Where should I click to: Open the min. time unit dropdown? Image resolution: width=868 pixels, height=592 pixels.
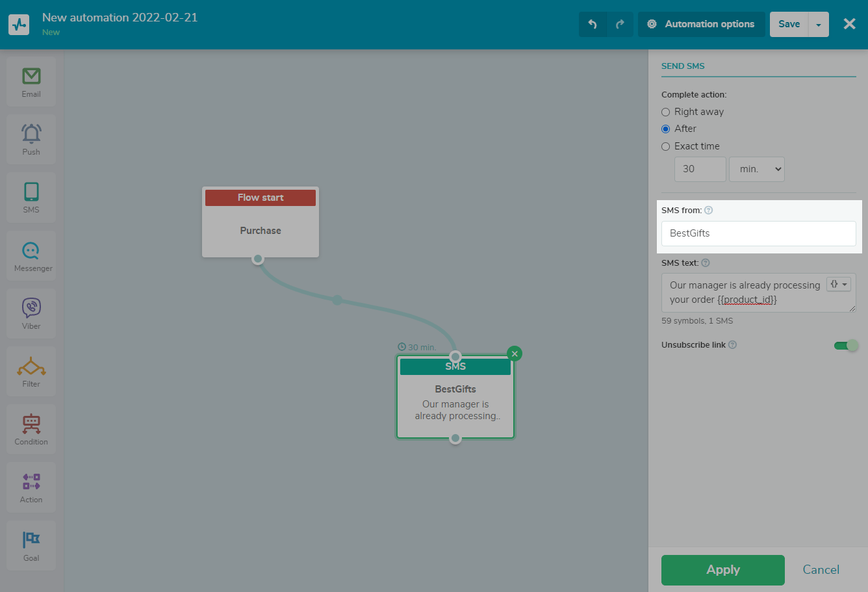756,169
